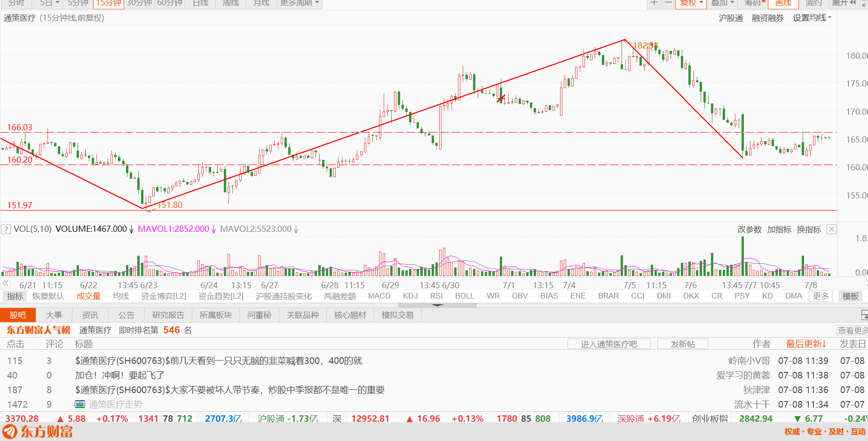This screenshot has height=441, width=868.
Task: Close the VOL indicator panel
Action: [831, 229]
